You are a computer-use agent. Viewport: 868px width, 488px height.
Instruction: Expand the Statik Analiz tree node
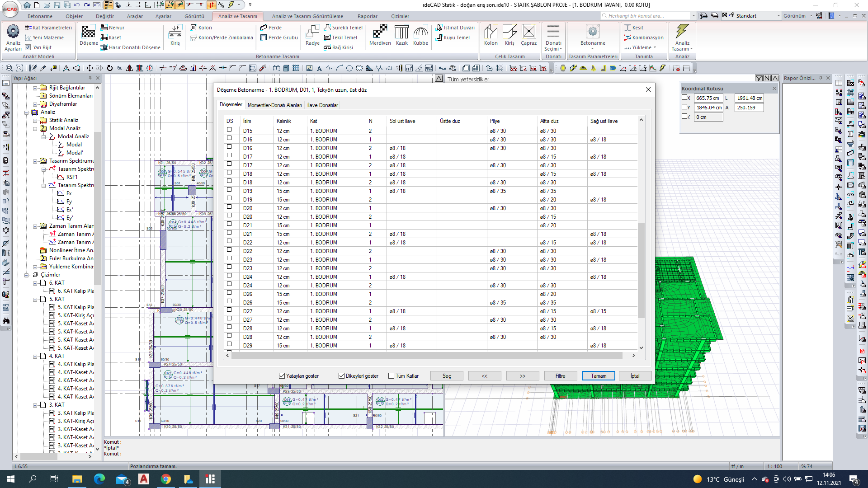point(35,121)
